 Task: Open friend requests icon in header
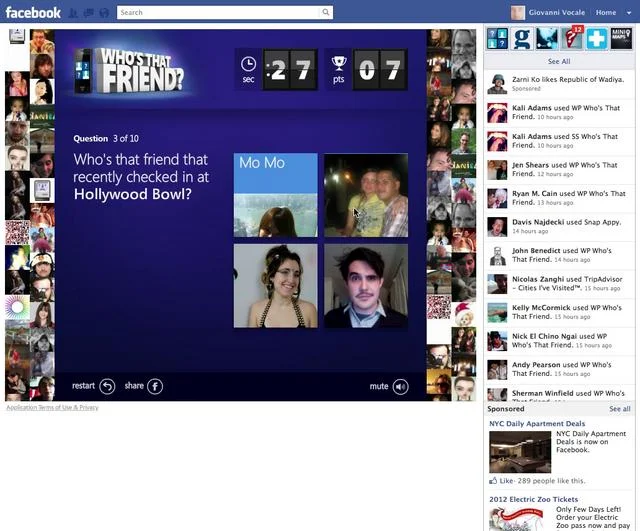click(x=73, y=13)
